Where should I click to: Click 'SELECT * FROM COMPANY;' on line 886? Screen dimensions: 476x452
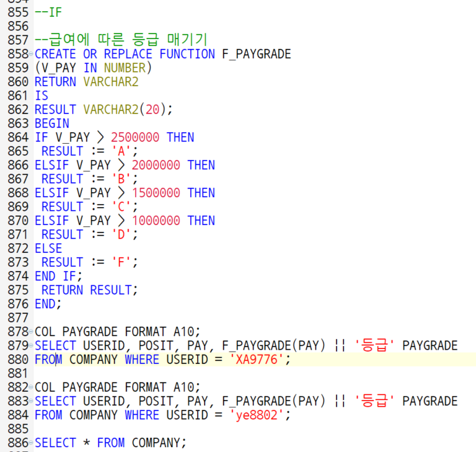[110, 443]
